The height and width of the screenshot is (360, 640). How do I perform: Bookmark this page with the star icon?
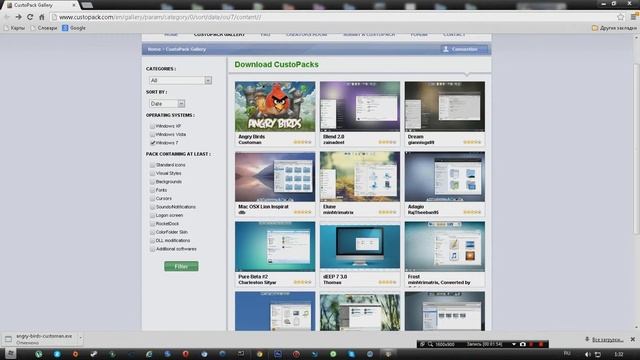pyautogui.click(x=621, y=17)
